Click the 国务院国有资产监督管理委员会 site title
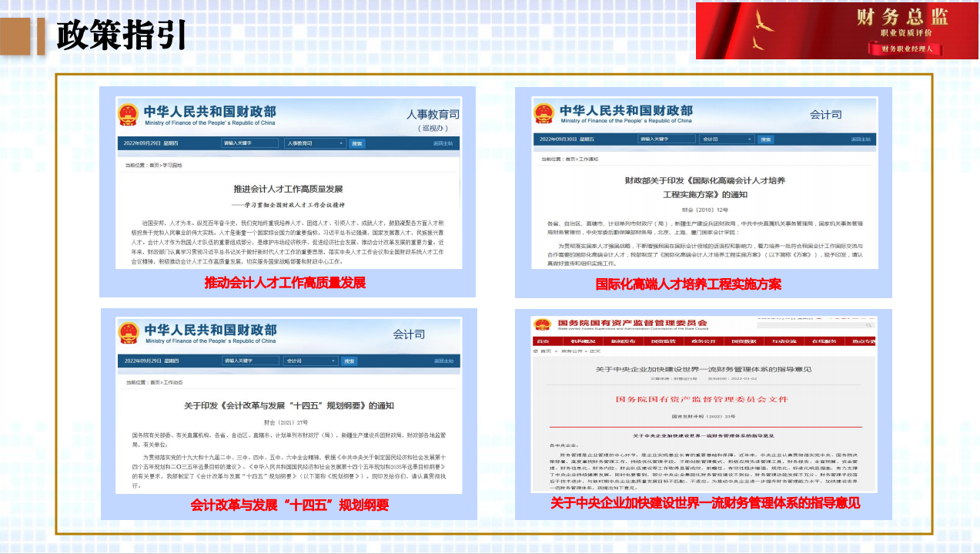This screenshot has width=980, height=554. [x=632, y=322]
